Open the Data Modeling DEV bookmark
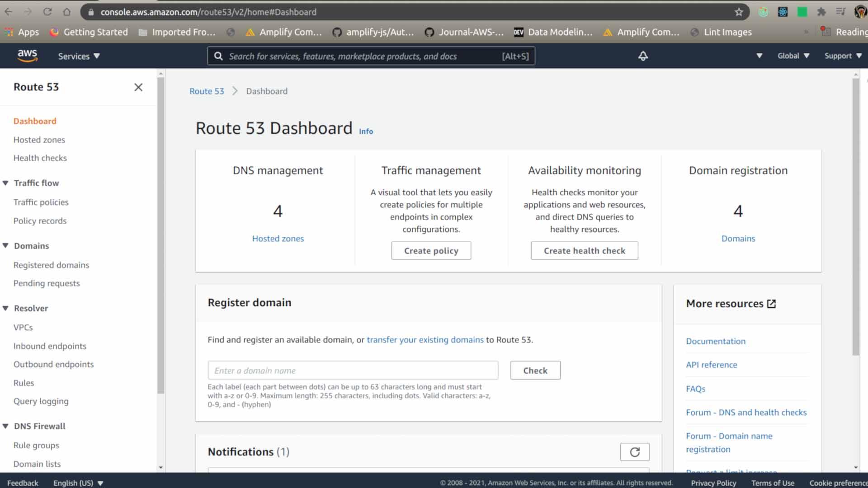The width and height of the screenshot is (868, 488). tap(553, 32)
